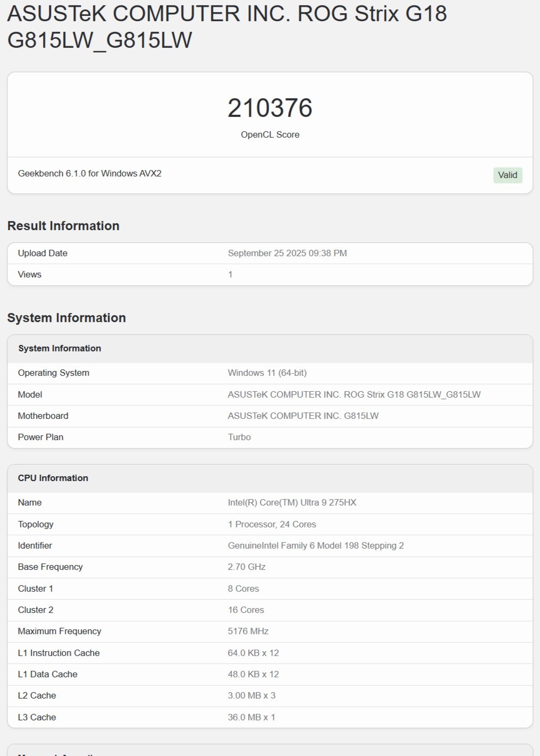Click the Base Frequency label
The image size is (540, 756).
50,567
